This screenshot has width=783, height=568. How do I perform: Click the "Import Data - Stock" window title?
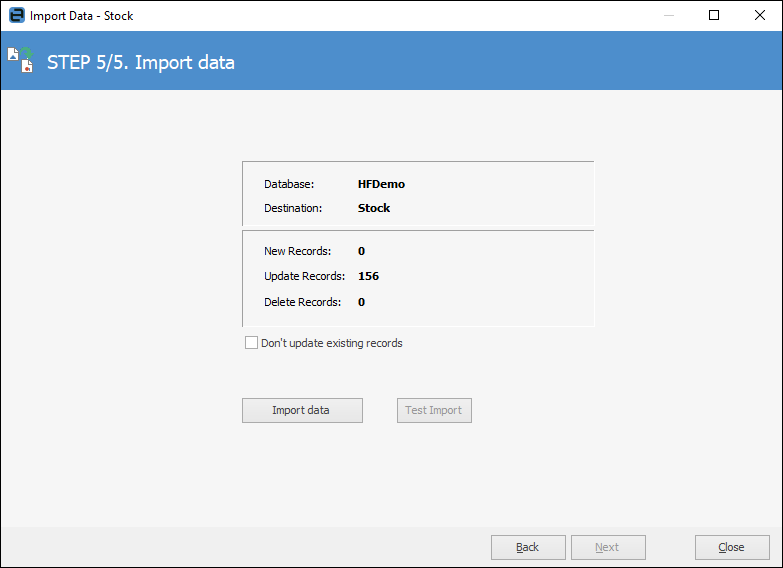[81, 15]
